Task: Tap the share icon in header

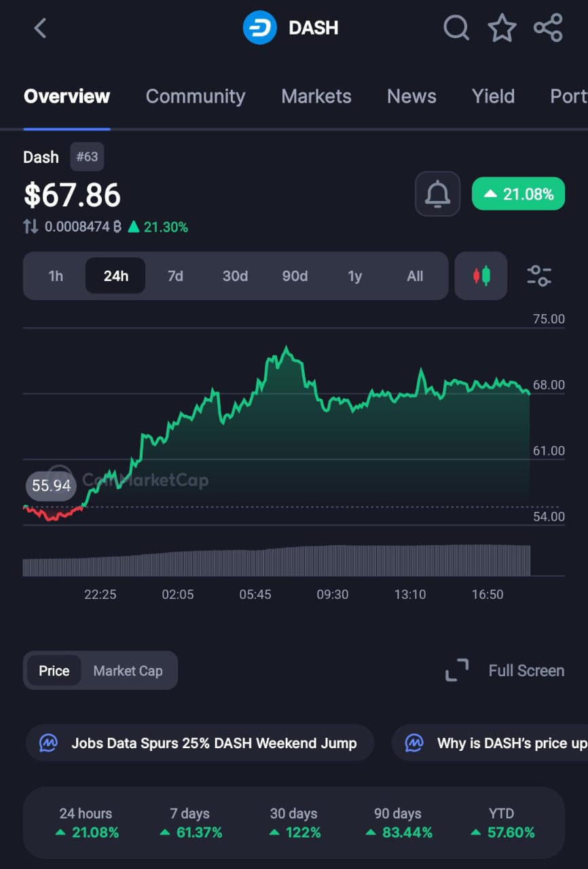Action: tap(548, 28)
